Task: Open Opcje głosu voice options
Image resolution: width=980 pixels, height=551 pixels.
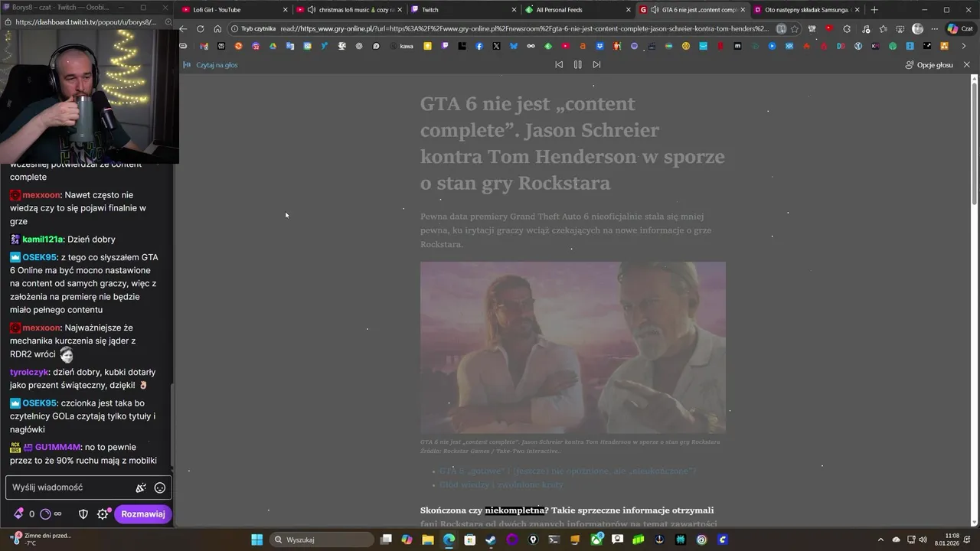Action: [929, 65]
